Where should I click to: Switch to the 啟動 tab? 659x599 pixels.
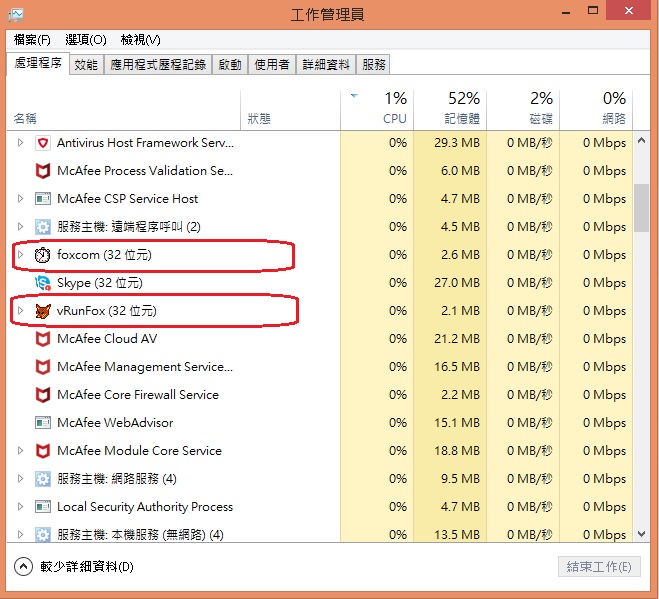[x=230, y=65]
